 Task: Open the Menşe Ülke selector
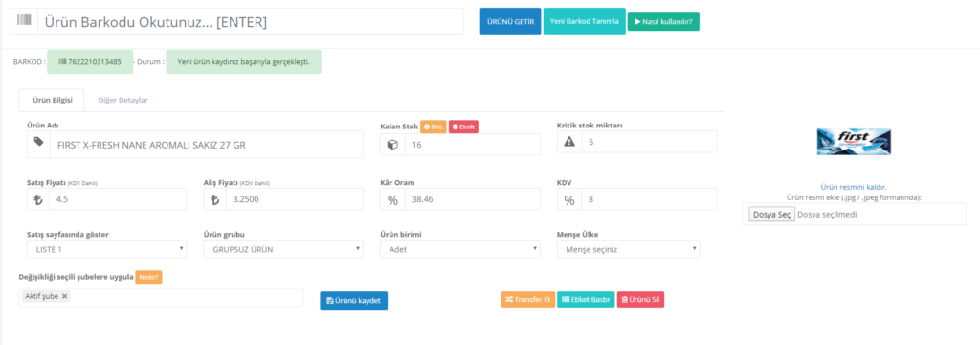(628, 249)
